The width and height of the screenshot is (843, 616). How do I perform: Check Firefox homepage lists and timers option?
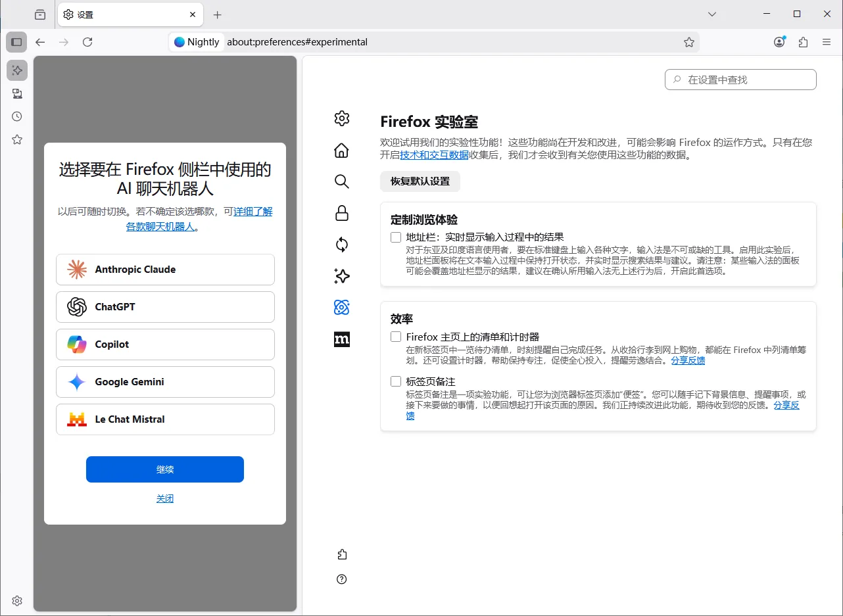coord(395,337)
